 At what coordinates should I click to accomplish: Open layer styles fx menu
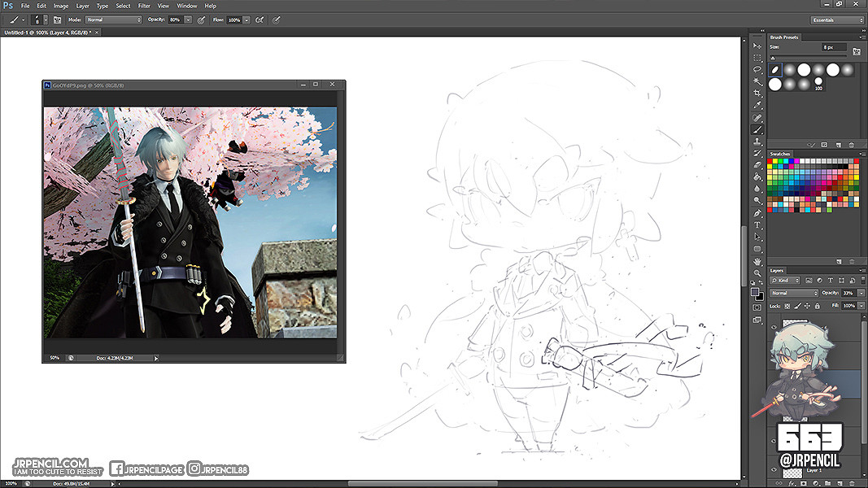pos(791,484)
